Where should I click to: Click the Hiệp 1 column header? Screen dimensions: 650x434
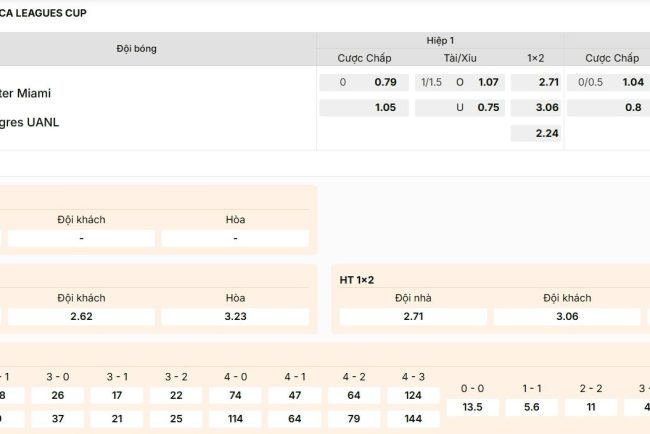(440, 40)
